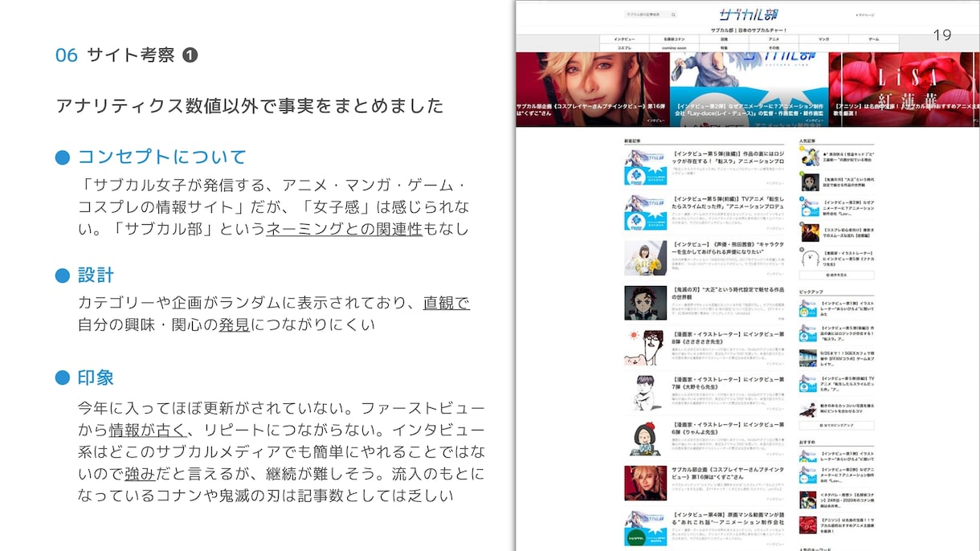
Task: Open pickup article インタビュー第5弾(前編) TVアニメ
Action: (x=847, y=383)
